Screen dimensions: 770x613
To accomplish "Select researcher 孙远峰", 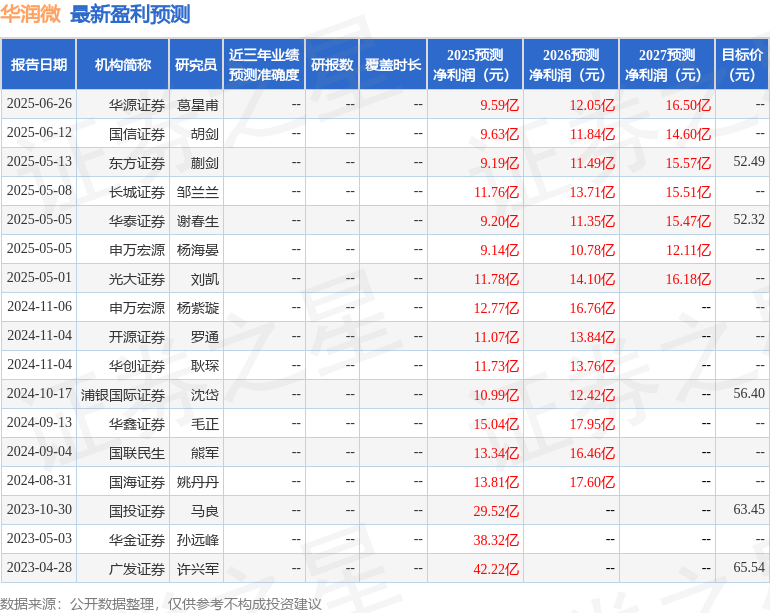I will click(x=197, y=540).
